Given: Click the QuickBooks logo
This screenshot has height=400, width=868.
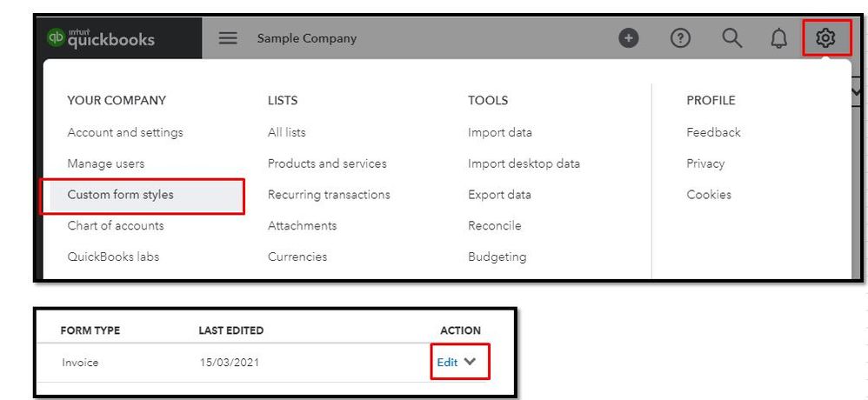Looking at the screenshot, I should [101, 38].
